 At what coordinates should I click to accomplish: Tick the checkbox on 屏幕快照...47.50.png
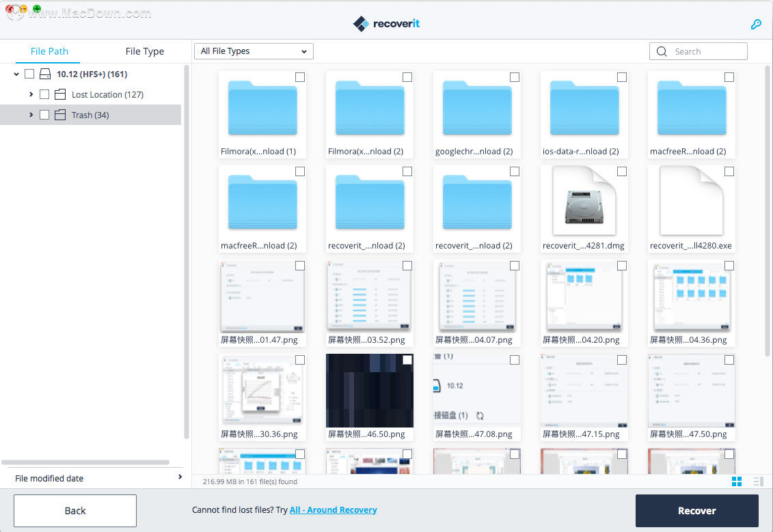pyautogui.click(x=729, y=360)
